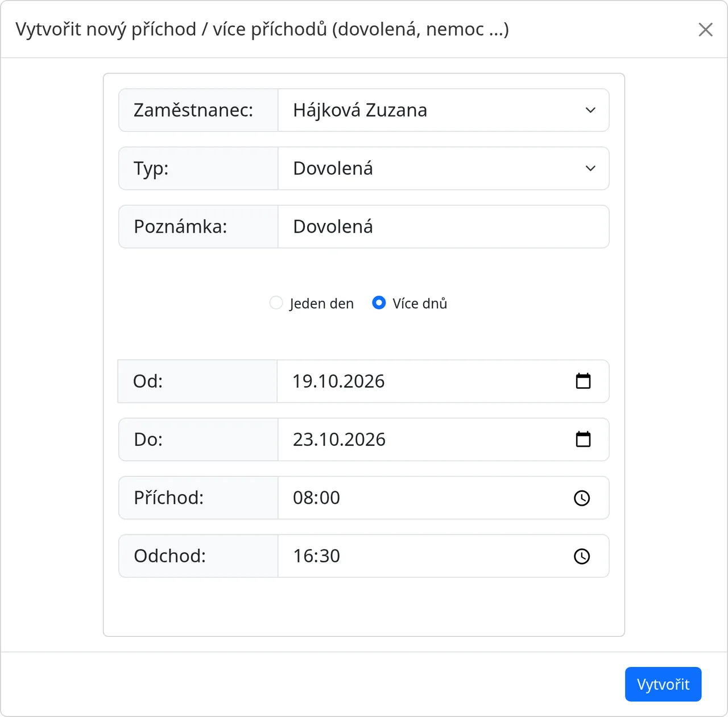Click the Odchod: label
Screen dimensions: 728x717
pos(170,556)
